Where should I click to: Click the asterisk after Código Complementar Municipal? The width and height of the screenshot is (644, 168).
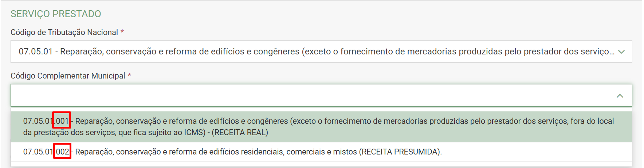[129, 76]
